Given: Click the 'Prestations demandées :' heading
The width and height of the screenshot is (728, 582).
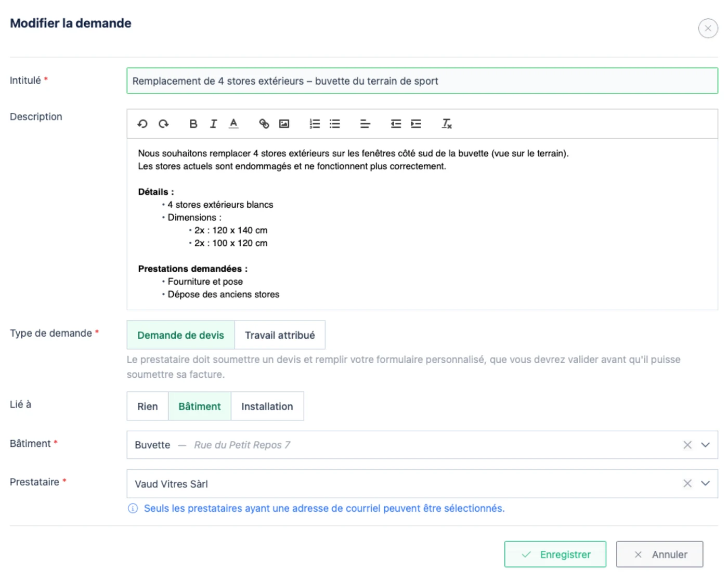Looking at the screenshot, I should [193, 269].
